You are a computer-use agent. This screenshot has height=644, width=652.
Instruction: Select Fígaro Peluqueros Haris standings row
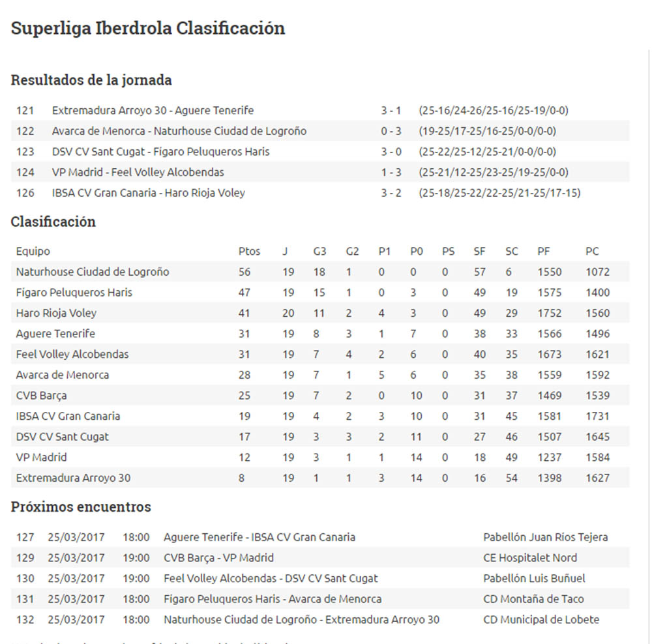point(74,293)
